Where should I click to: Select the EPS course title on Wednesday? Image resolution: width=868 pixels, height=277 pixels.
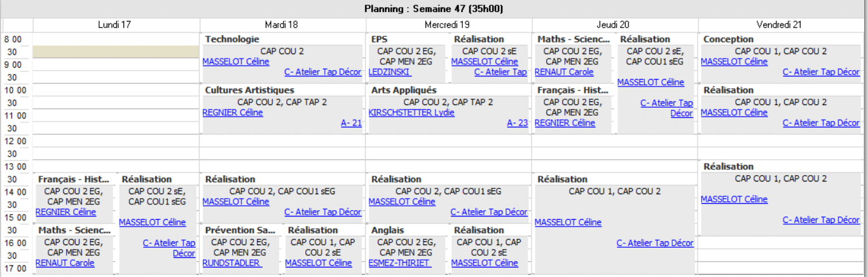coord(380,39)
